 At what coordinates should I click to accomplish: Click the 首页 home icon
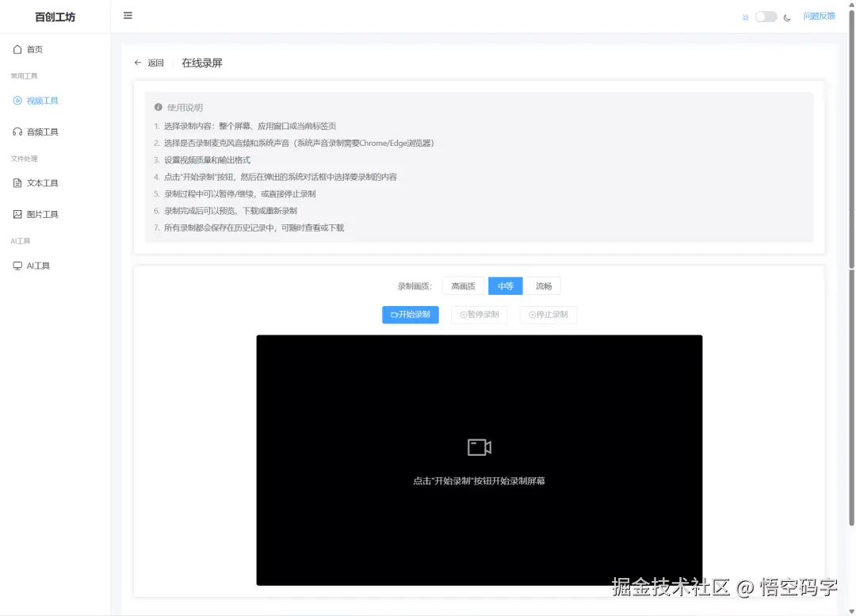click(x=19, y=48)
